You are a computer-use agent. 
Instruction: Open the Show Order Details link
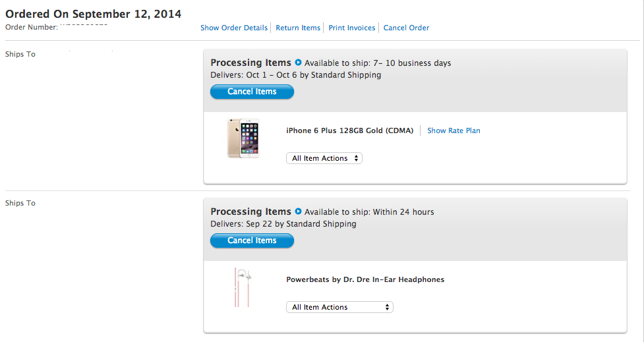pos(234,28)
